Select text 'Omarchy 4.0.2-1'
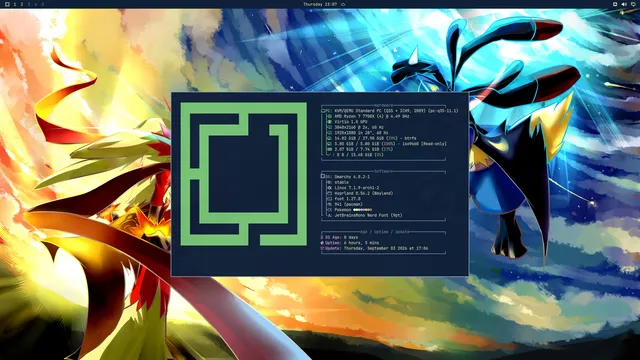 (x=352, y=177)
